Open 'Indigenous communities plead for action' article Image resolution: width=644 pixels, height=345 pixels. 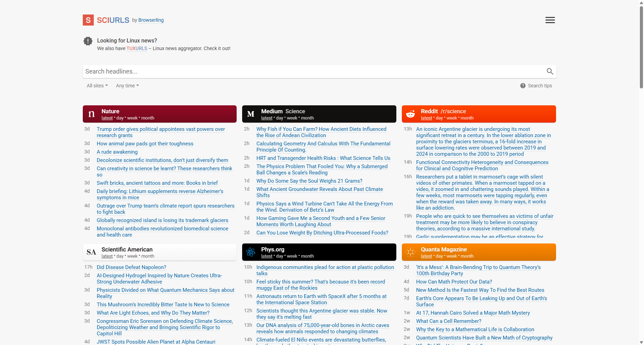325,270
